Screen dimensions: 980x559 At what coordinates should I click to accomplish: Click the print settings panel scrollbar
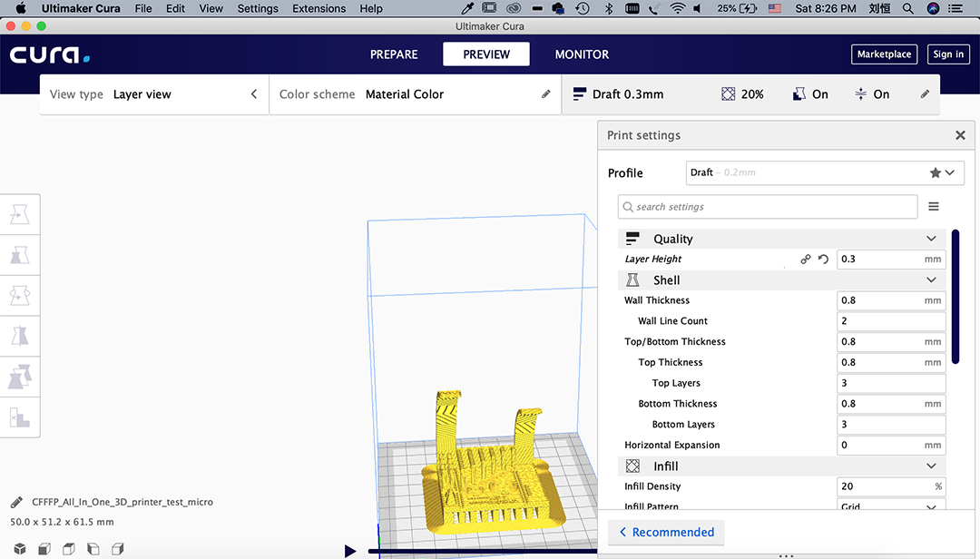[x=955, y=297]
